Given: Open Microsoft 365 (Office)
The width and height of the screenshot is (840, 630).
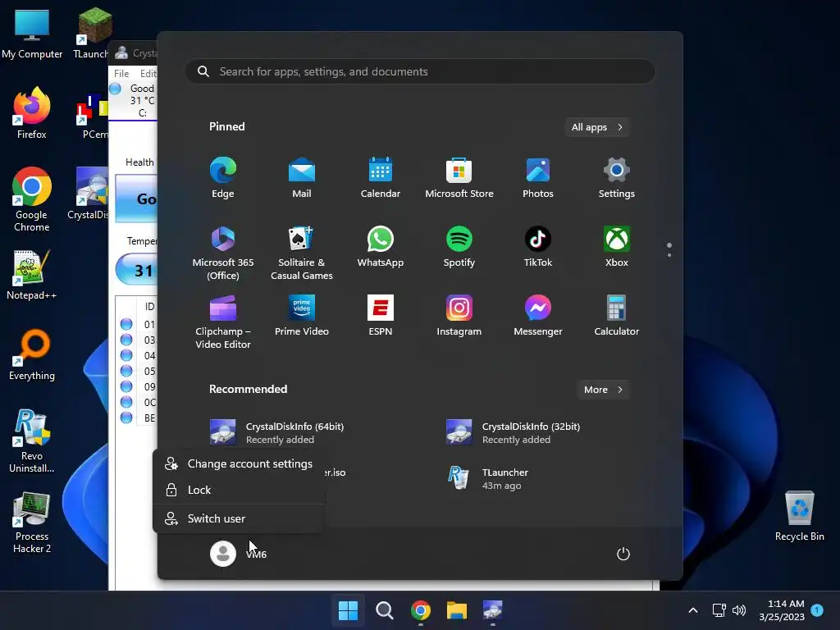Looking at the screenshot, I should pos(223,253).
